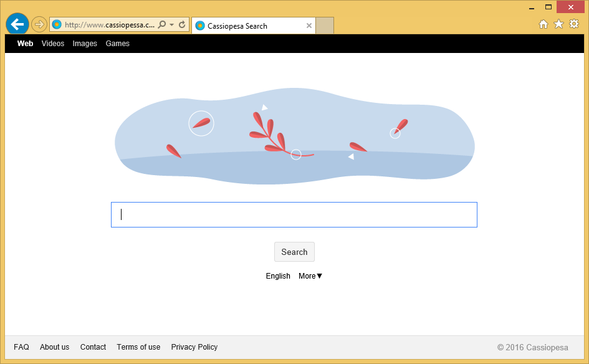This screenshot has height=364, width=589.
Task: Open the Terms of use link
Action: 138,347
